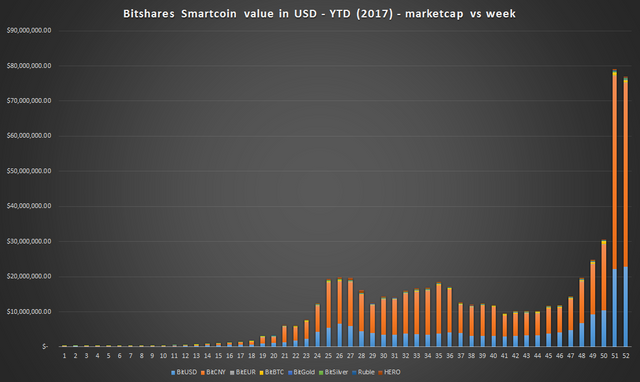This screenshot has width=640, height=382.
Task: Select the orange segment of week 41 bar
Action: pos(505,326)
